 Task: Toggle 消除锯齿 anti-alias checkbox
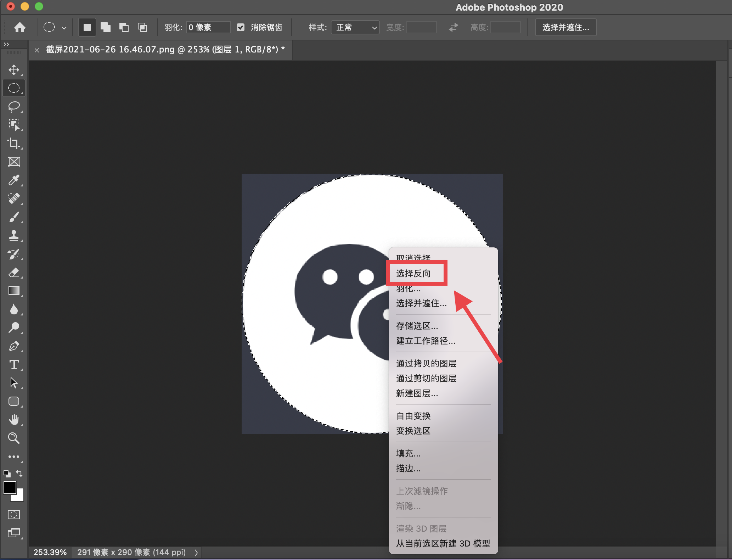(x=241, y=27)
